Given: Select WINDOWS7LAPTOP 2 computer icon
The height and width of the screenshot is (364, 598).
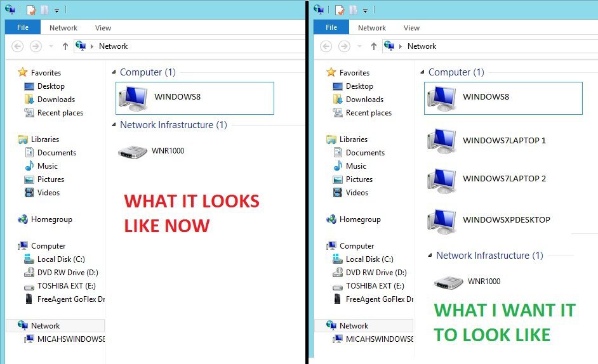Looking at the screenshot, I should pyautogui.click(x=442, y=180).
